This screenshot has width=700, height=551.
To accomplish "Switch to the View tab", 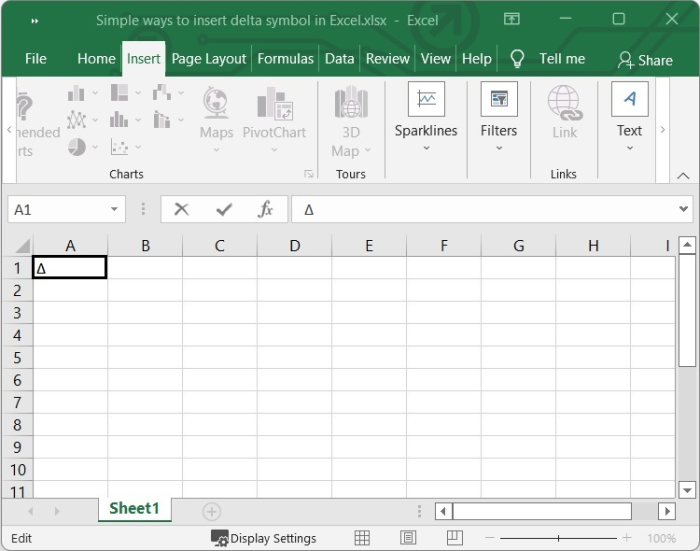I will (x=436, y=59).
